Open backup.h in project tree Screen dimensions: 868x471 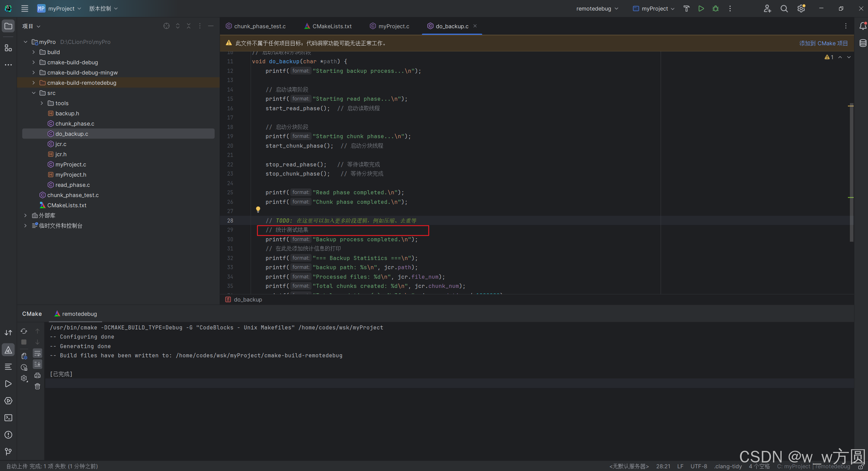point(67,113)
